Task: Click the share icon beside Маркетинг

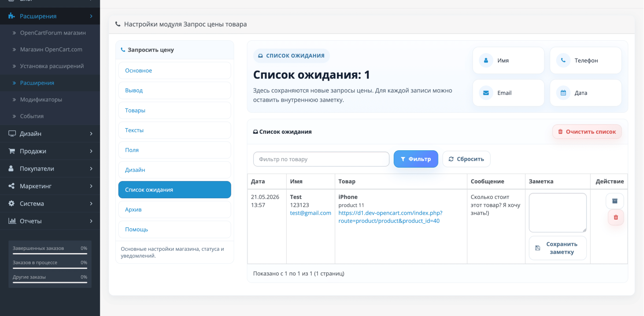Action: click(x=12, y=186)
